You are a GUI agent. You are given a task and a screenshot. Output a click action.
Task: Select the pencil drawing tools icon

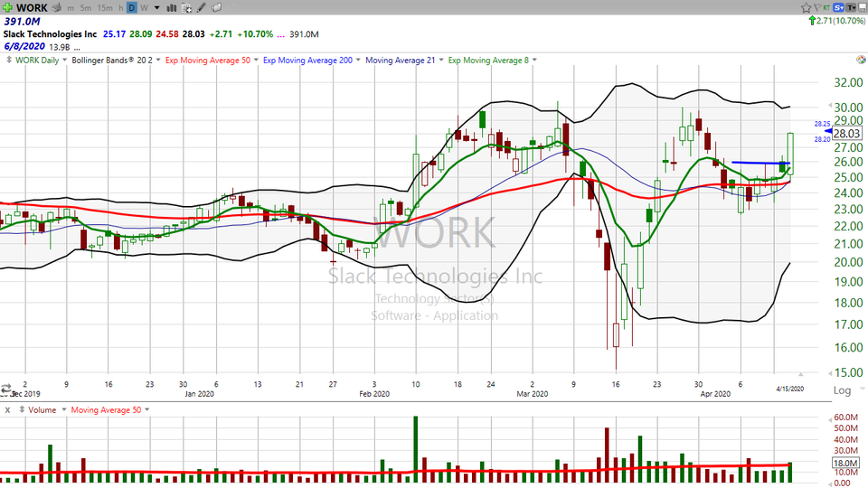pyautogui.click(x=202, y=8)
